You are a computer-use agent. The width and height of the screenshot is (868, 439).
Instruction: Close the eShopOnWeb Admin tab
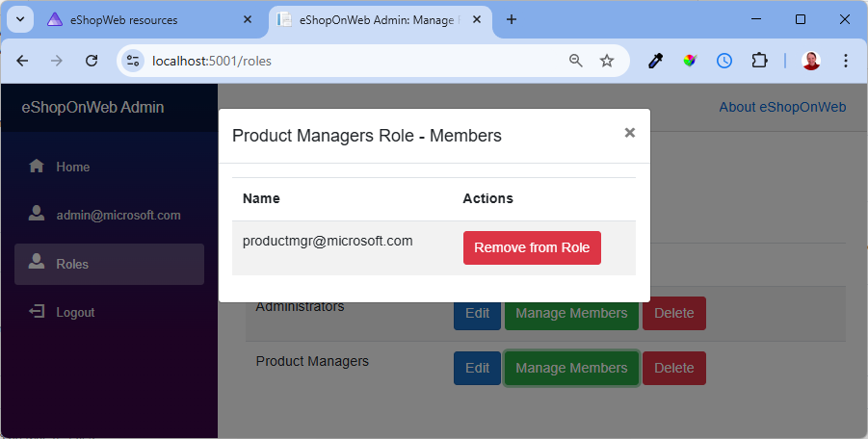[x=477, y=19]
